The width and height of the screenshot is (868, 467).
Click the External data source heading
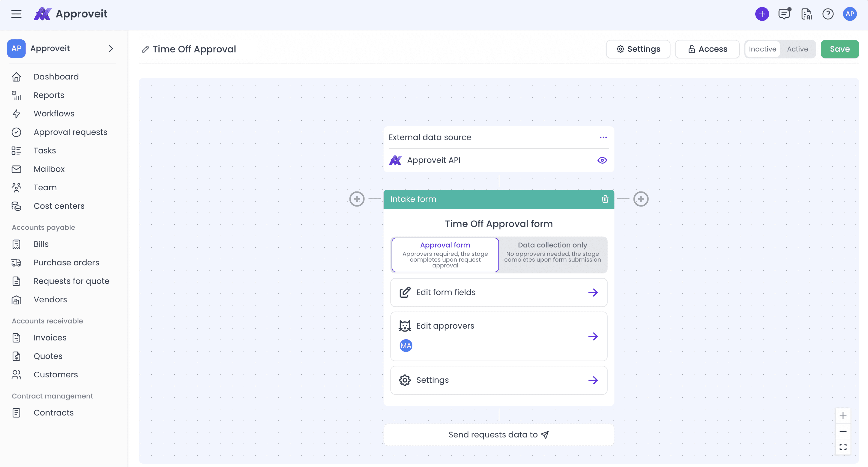tap(430, 137)
